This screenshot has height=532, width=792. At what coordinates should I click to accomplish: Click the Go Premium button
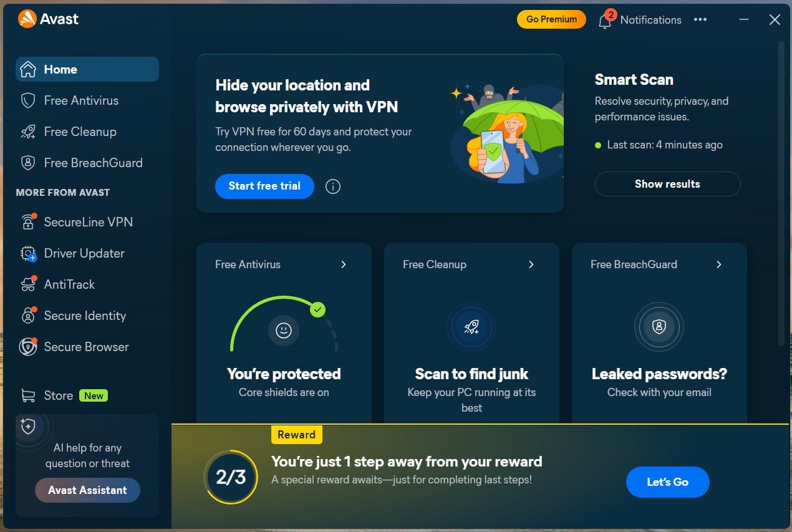[x=551, y=19]
